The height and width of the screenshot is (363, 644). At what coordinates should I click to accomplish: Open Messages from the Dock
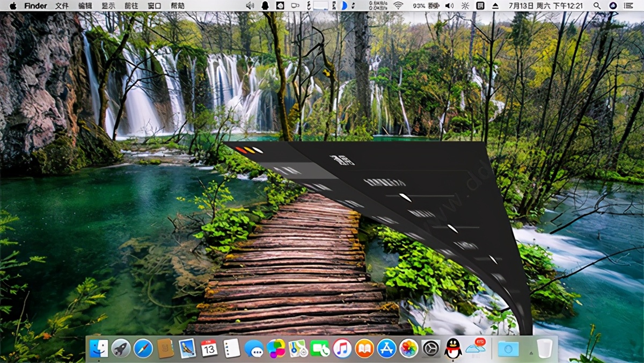255,348
